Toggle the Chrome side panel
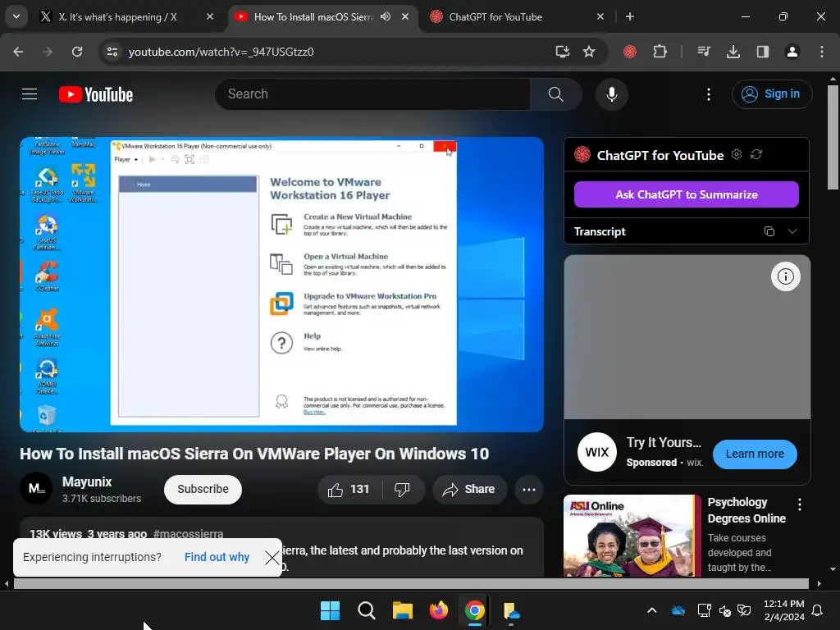 coord(763,52)
